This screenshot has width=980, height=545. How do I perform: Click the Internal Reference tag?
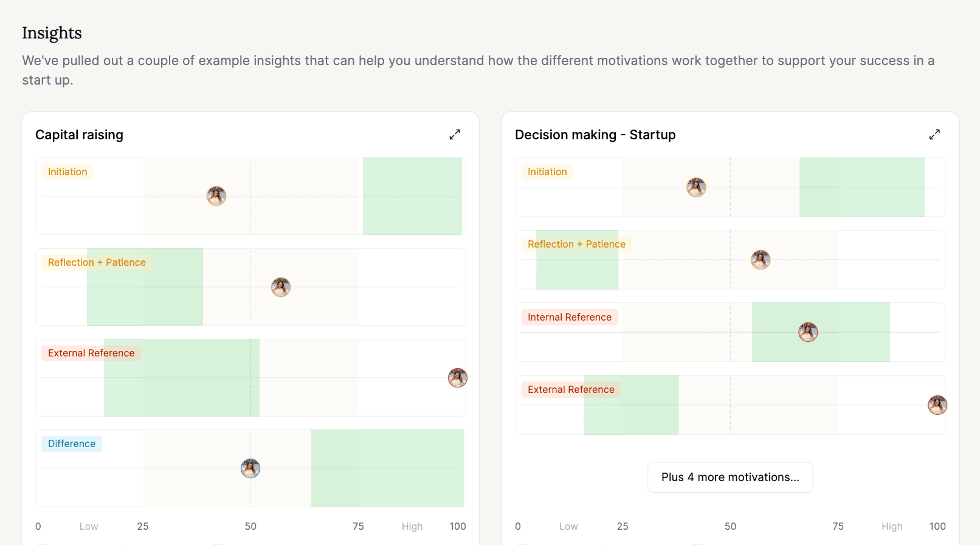click(570, 318)
